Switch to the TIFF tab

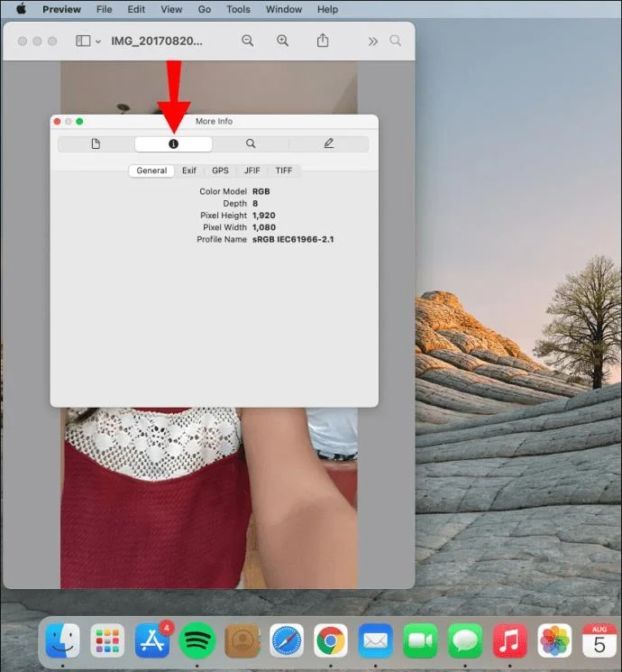(x=284, y=170)
